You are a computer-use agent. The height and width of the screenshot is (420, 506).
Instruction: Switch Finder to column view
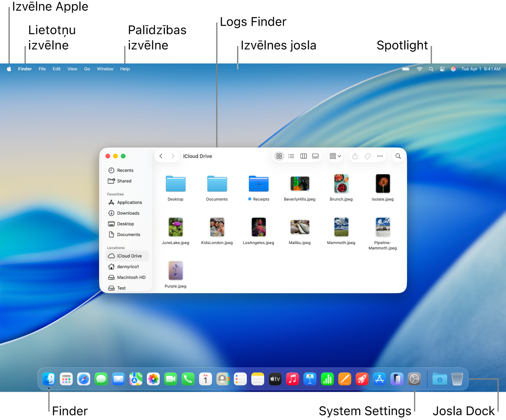coord(303,156)
